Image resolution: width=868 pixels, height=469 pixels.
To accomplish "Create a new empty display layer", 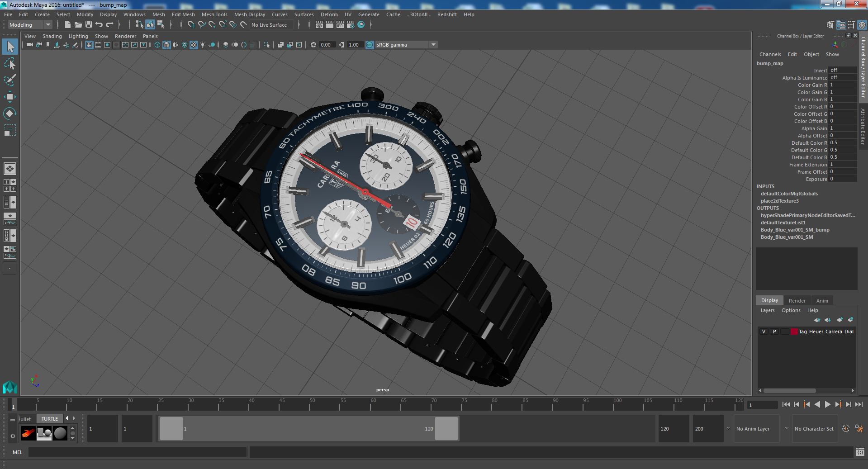I will click(x=840, y=320).
